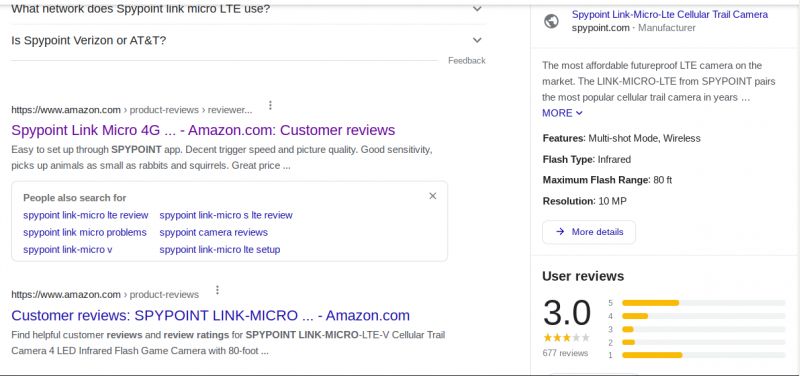Click the arrow icon in More details
This screenshot has height=376, width=800.
coord(560,232)
